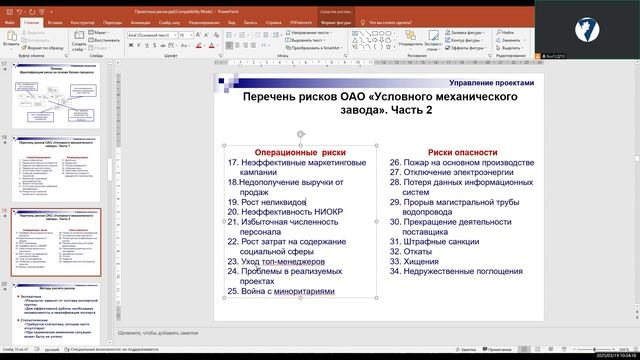Click Reset (Восстановить) slide button
Screen dimensions: 640x360
[104, 40]
